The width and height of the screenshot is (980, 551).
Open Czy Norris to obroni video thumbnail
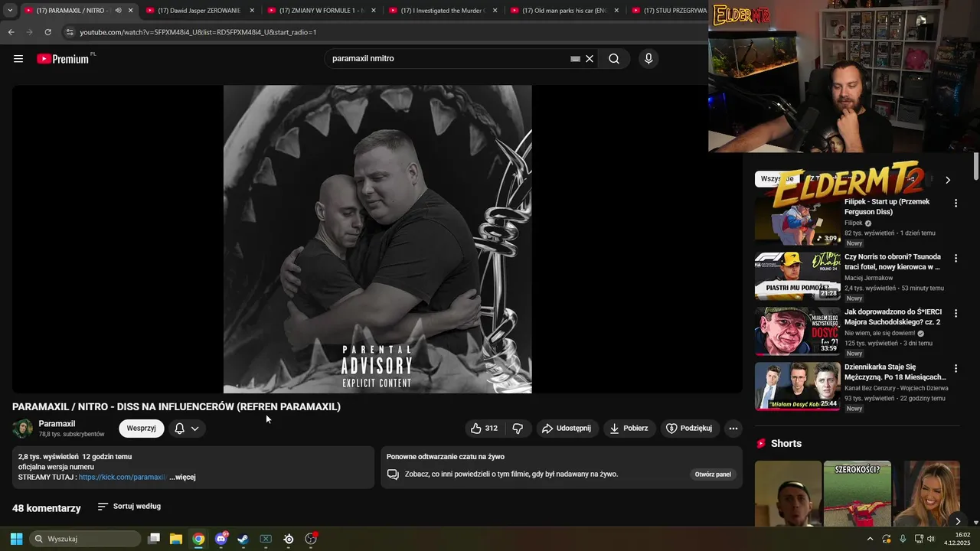(x=797, y=276)
